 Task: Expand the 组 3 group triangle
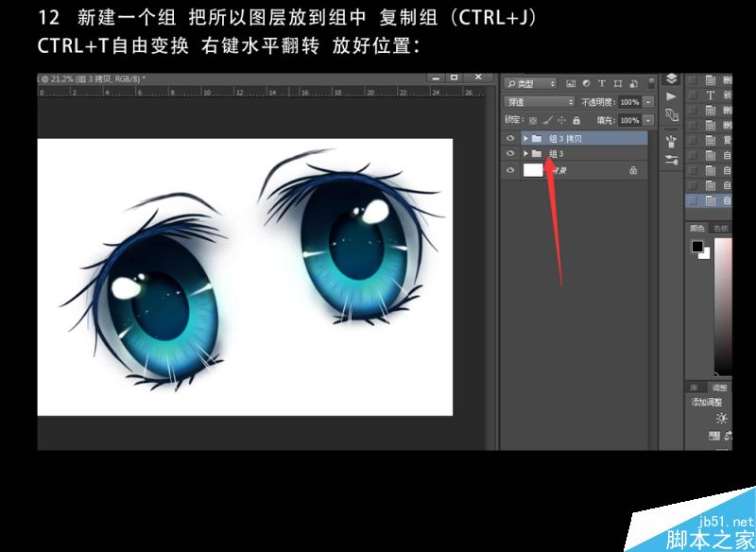click(x=525, y=153)
